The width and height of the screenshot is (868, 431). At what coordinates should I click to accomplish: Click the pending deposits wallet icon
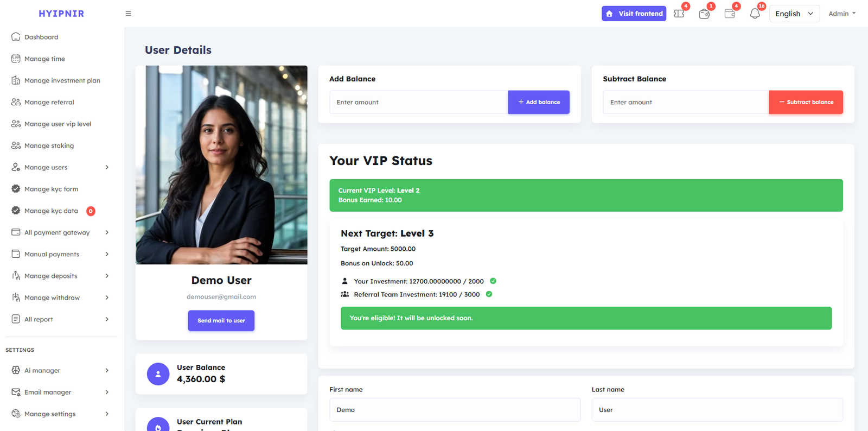click(x=704, y=14)
